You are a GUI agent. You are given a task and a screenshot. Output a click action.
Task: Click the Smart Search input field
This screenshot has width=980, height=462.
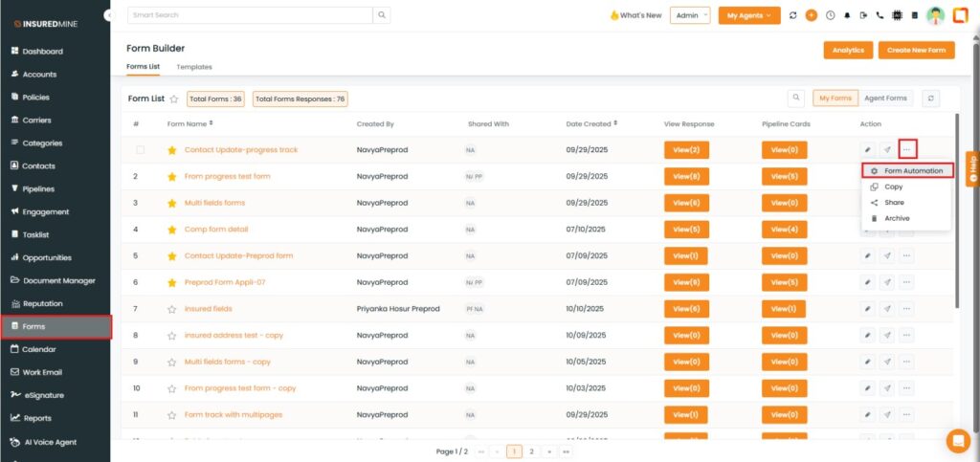click(249, 15)
